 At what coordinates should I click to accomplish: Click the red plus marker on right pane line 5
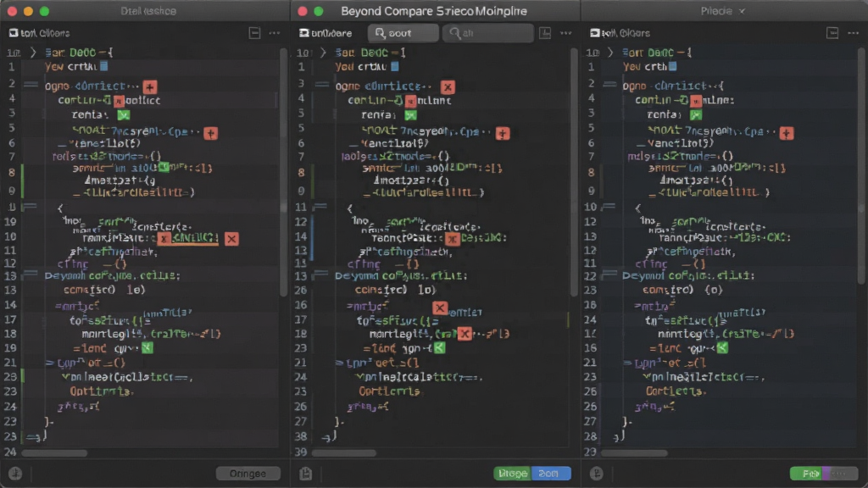point(787,133)
